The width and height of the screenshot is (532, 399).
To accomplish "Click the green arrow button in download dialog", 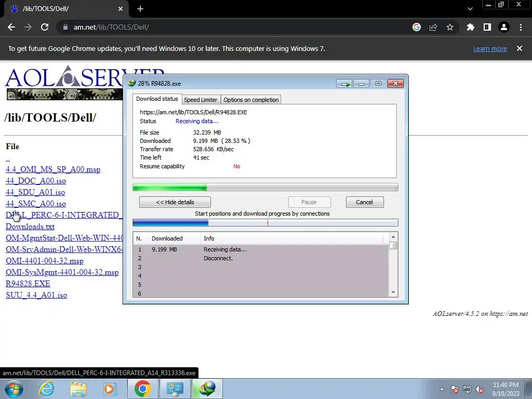I will tap(345, 84).
